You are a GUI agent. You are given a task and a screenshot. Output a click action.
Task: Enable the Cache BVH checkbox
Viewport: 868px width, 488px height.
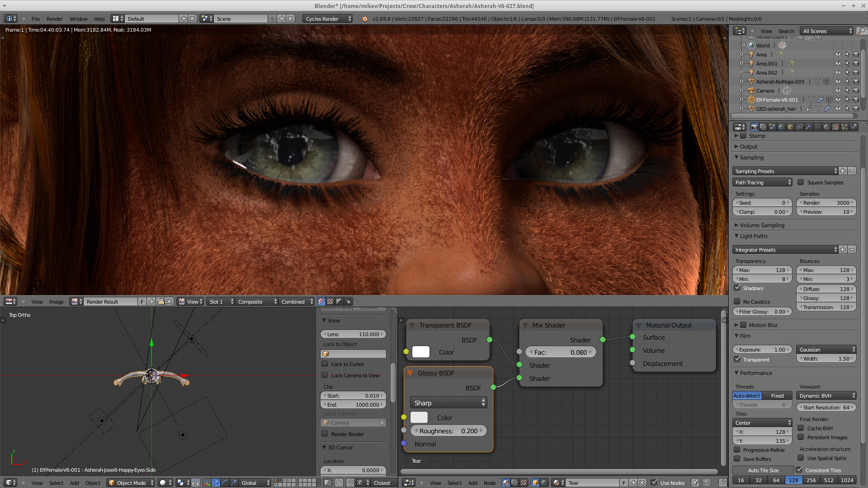point(801,428)
